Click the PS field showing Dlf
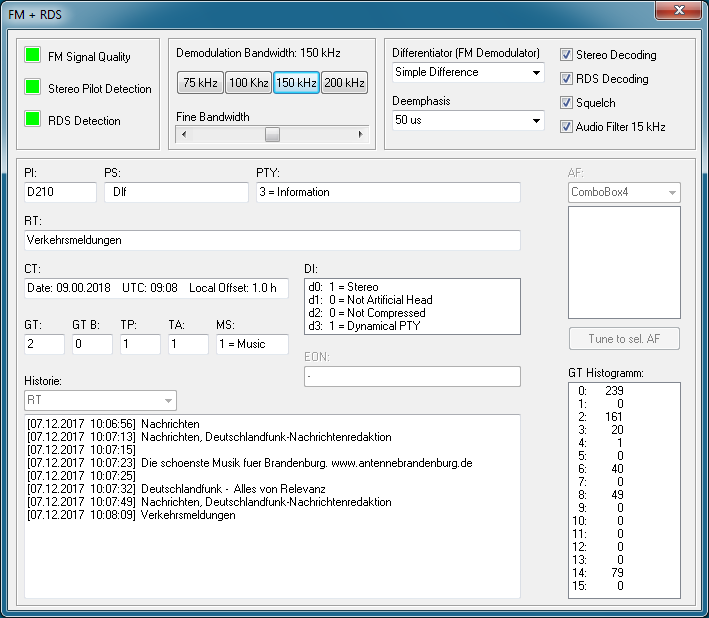The height and width of the screenshot is (618, 709). (176, 192)
